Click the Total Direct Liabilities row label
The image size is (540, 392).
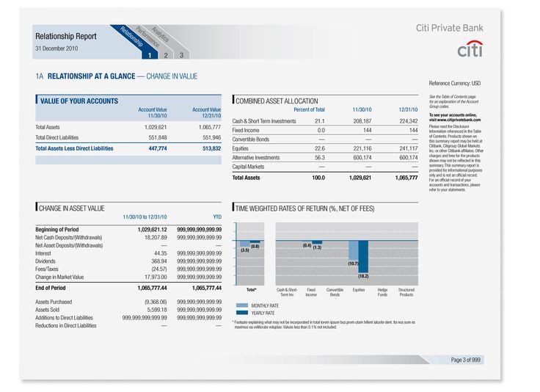56,137
